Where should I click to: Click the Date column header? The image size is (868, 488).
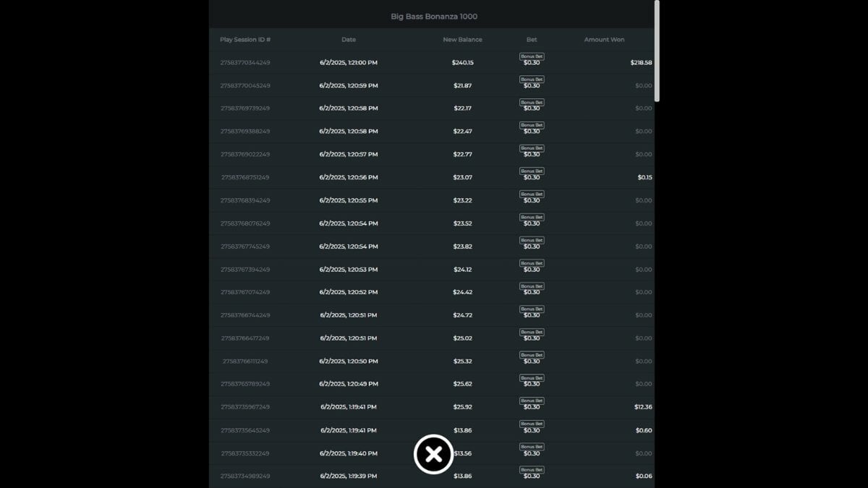pos(349,40)
